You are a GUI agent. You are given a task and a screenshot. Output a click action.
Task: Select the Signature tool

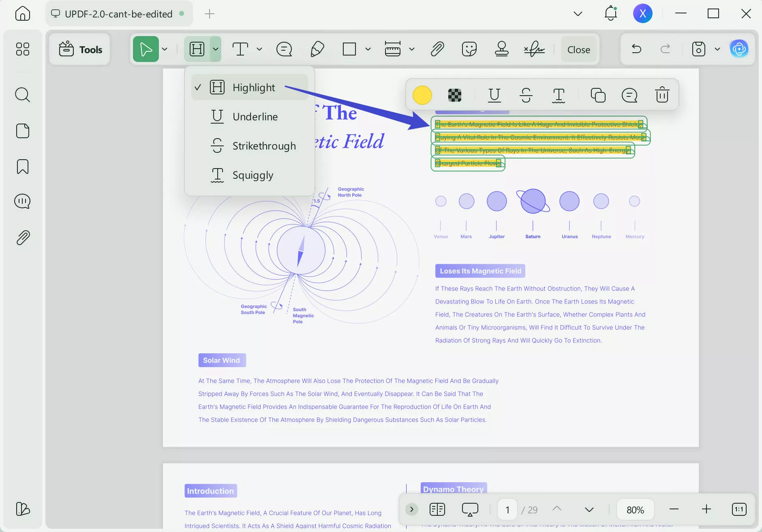tap(534, 49)
